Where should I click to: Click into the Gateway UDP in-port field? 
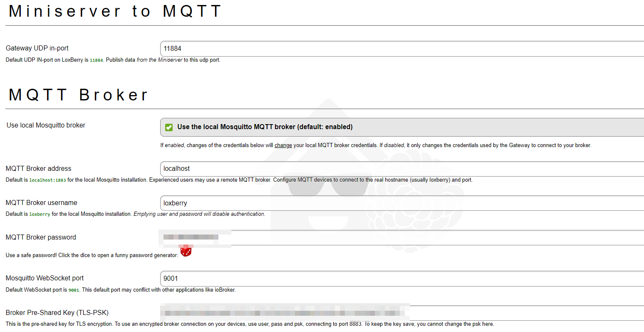[399, 49]
